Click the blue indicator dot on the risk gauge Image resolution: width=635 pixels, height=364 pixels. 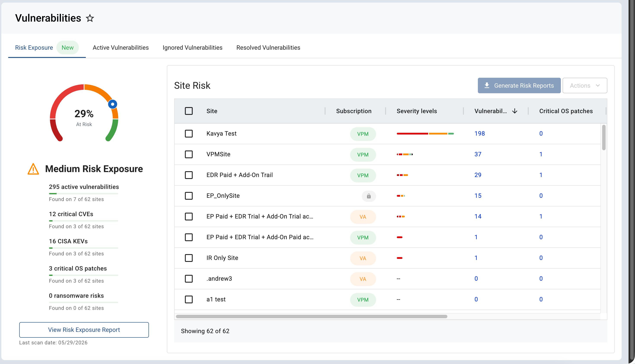[113, 104]
